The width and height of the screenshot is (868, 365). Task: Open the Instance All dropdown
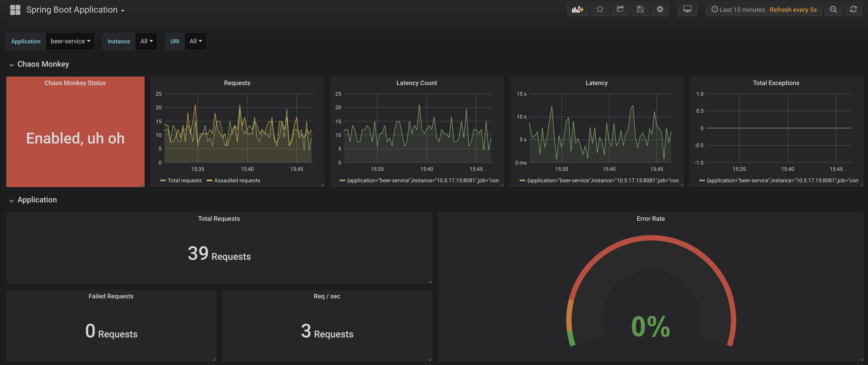click(146, 41)
